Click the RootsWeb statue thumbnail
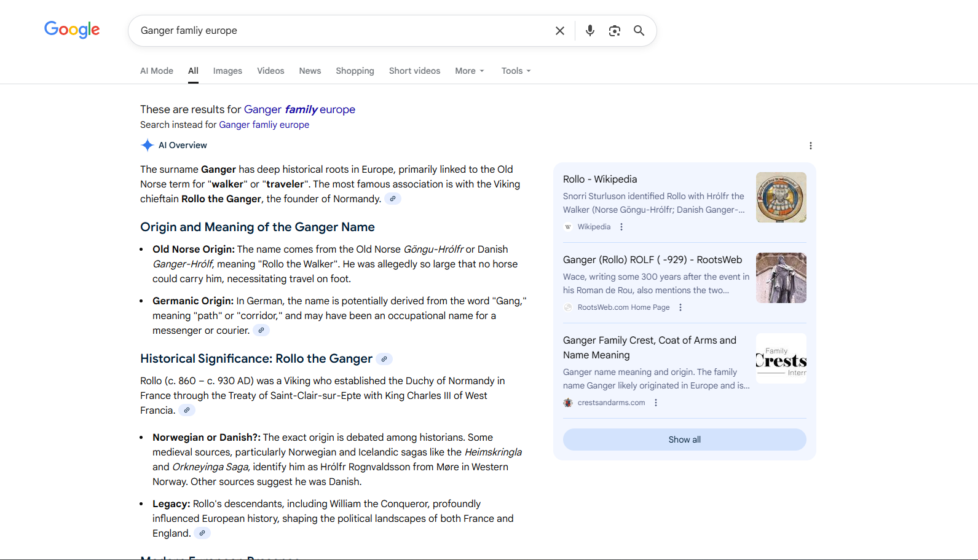Image resolution: width=978 pixels, height=560 pixels. [781, 278]
